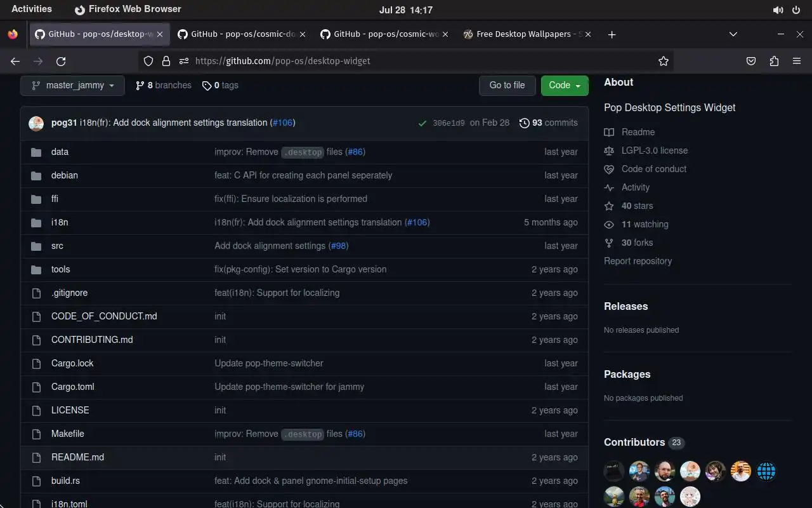The width and height of the screenshot is (812, 508).
Task: Go back with the browser back arrow
Action: [15, 61]
